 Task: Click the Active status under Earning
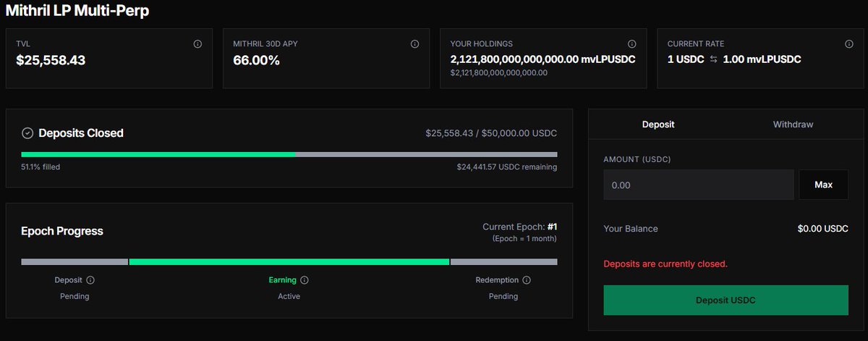coord(289,296)
